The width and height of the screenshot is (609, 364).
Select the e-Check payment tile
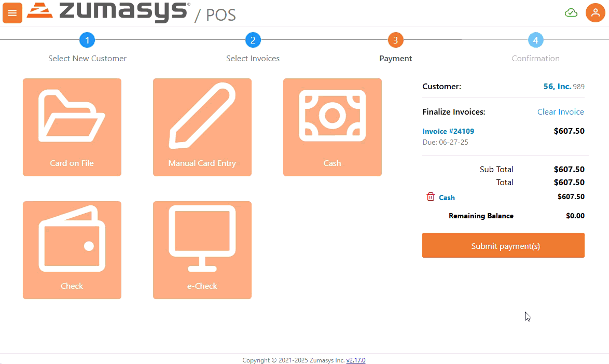pyautogui.click(x=202, y=250)
